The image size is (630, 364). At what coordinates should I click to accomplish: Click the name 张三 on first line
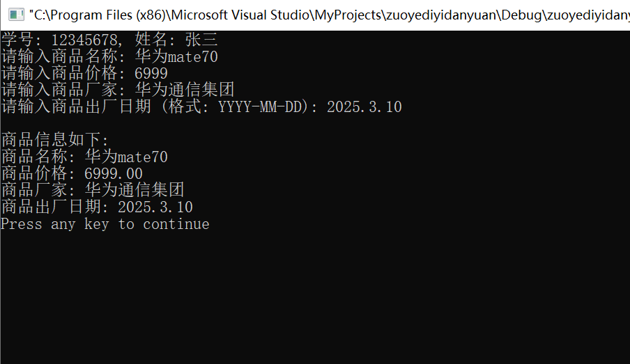[201, 40]
